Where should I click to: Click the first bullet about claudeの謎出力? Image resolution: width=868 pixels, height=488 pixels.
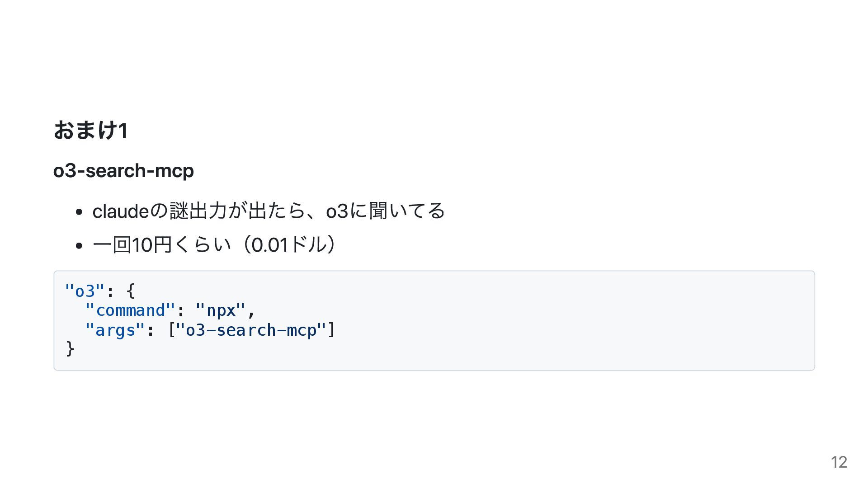(269, 211)
